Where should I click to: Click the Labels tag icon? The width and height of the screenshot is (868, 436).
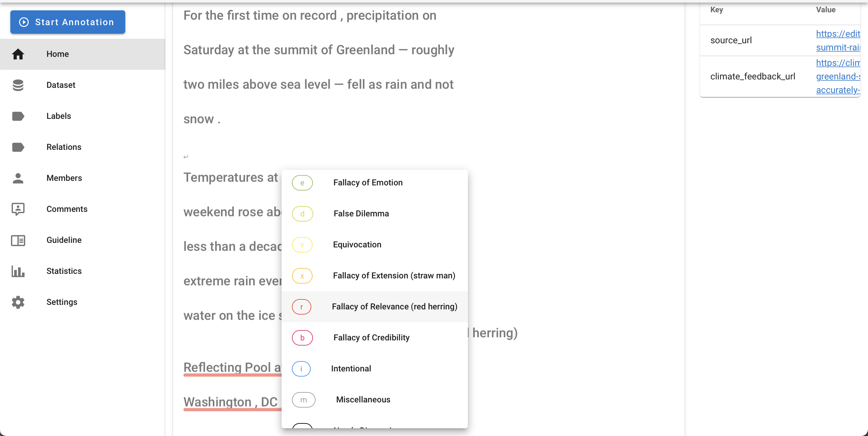18,116
